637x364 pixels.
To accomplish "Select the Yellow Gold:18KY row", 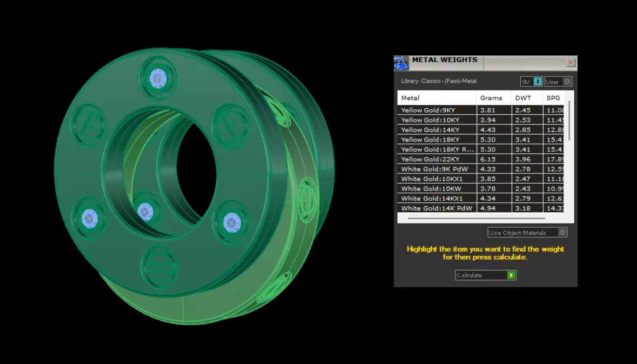I will (x=481, y=140).
